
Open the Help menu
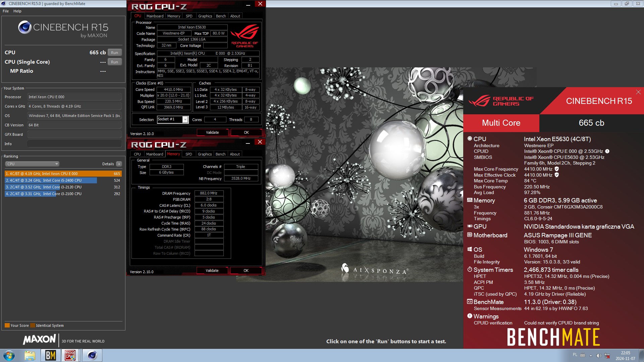[17, 11]
